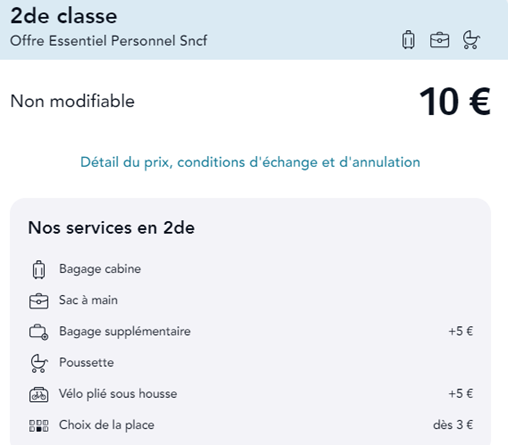This screenshot has height=445, width=508.
Task: Click the Non modifiable fare condition text
Action: [x=72, y=101]
